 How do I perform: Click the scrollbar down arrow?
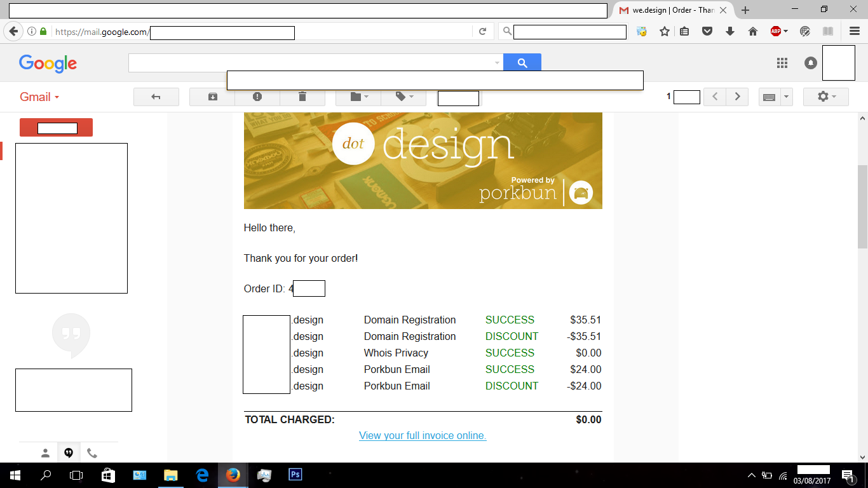[x=862, y=457]
